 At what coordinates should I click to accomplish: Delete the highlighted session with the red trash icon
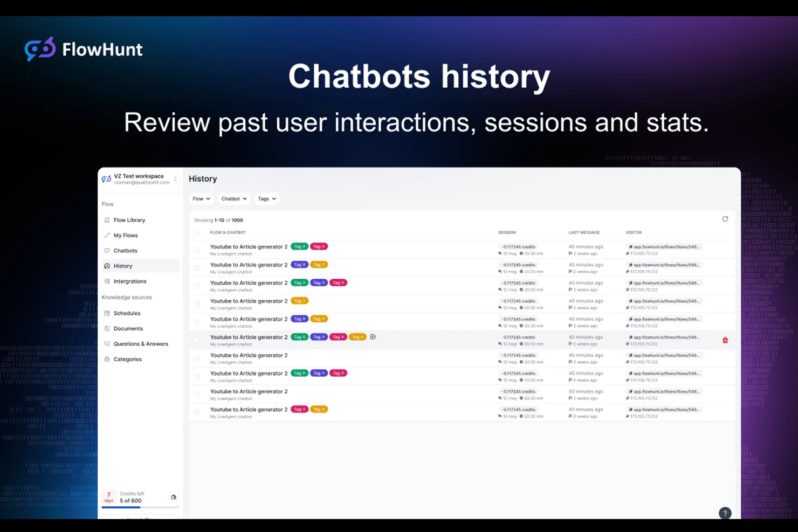point(725,340)
